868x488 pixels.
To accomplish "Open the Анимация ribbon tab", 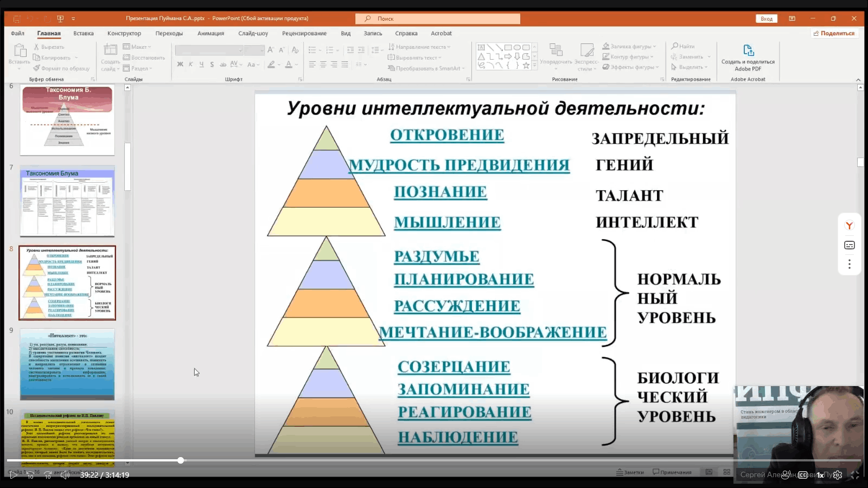I will (x=210, y=33).
